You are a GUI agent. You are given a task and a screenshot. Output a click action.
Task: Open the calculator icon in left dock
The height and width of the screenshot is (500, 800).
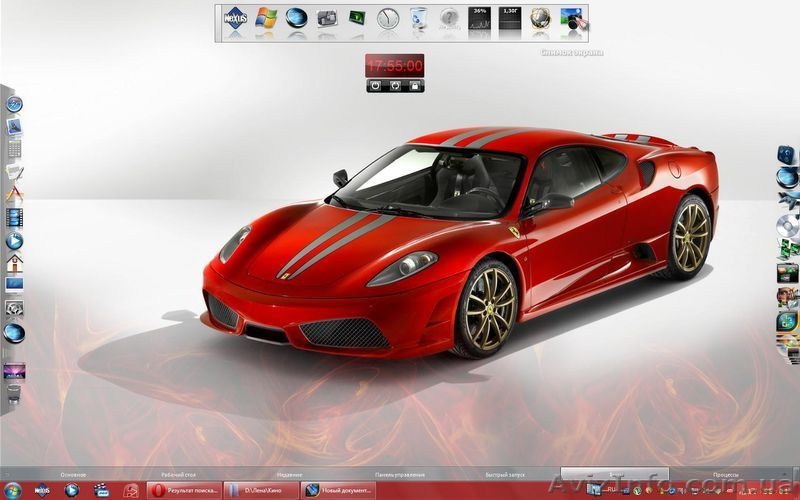pos(14,148)
